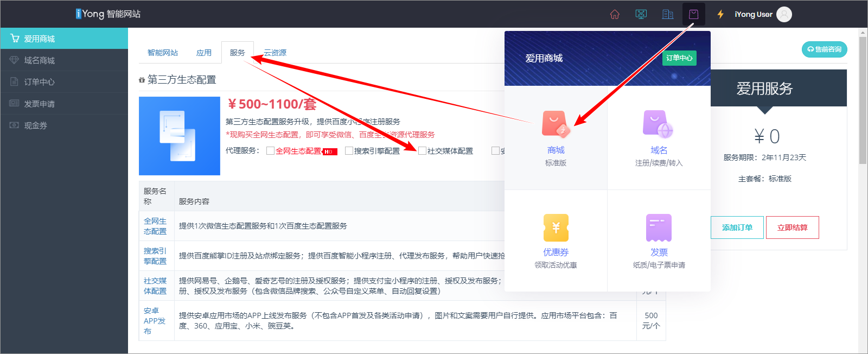Screen dimensions: 868x354
Task: Click the 服务内容 column header
Action: click(194, 201)
